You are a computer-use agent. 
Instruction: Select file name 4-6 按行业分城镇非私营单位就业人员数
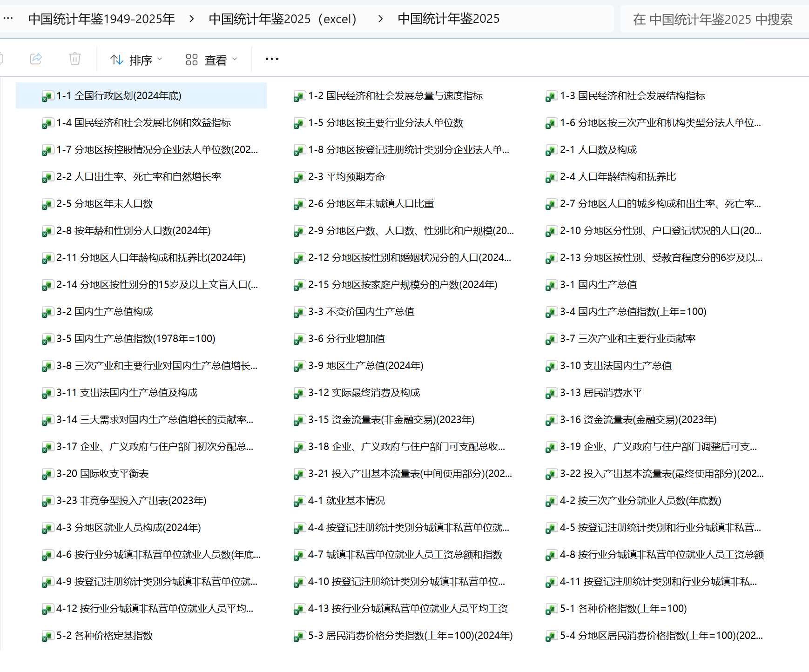click(x=159, y=555)
